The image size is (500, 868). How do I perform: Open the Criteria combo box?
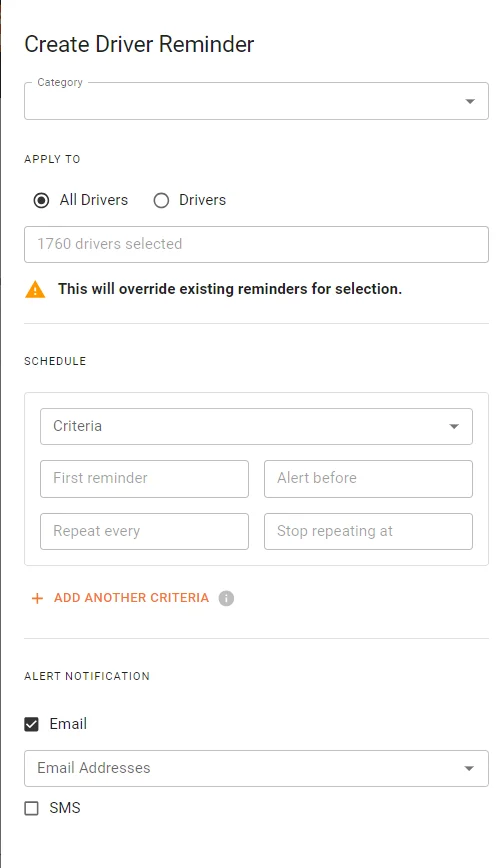256,426
